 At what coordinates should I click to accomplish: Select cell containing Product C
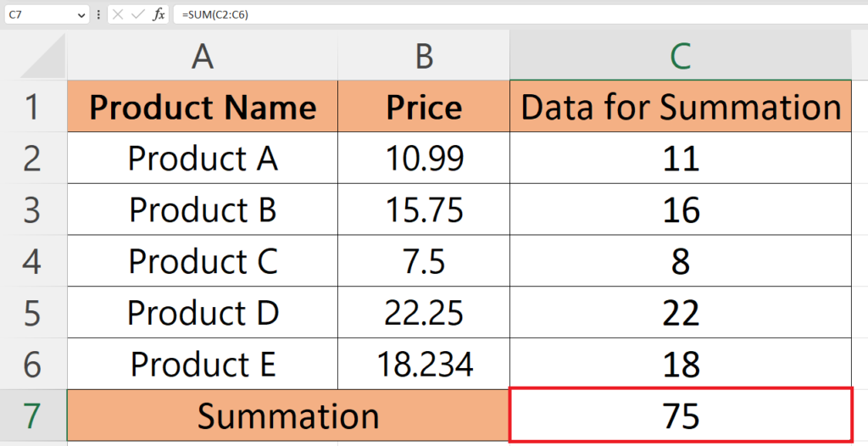point(203,261)
